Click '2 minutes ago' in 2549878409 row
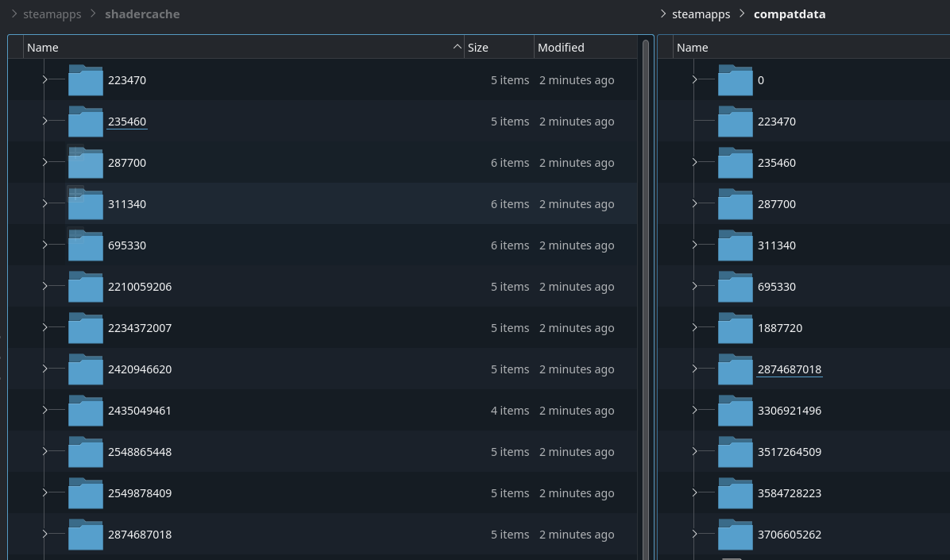Image resolution: width=950 pixels, height=560 pixels. pyautogui.click(x=577, y=492)
